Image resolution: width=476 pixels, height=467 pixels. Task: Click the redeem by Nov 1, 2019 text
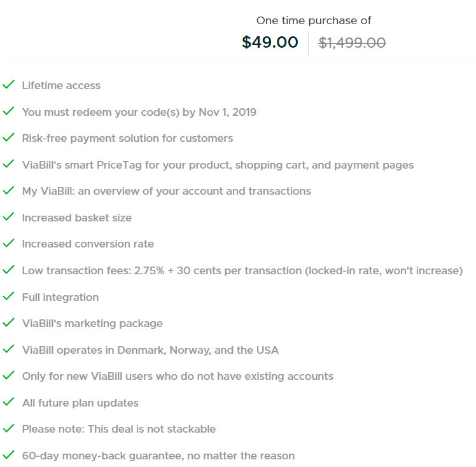(139, 112)
